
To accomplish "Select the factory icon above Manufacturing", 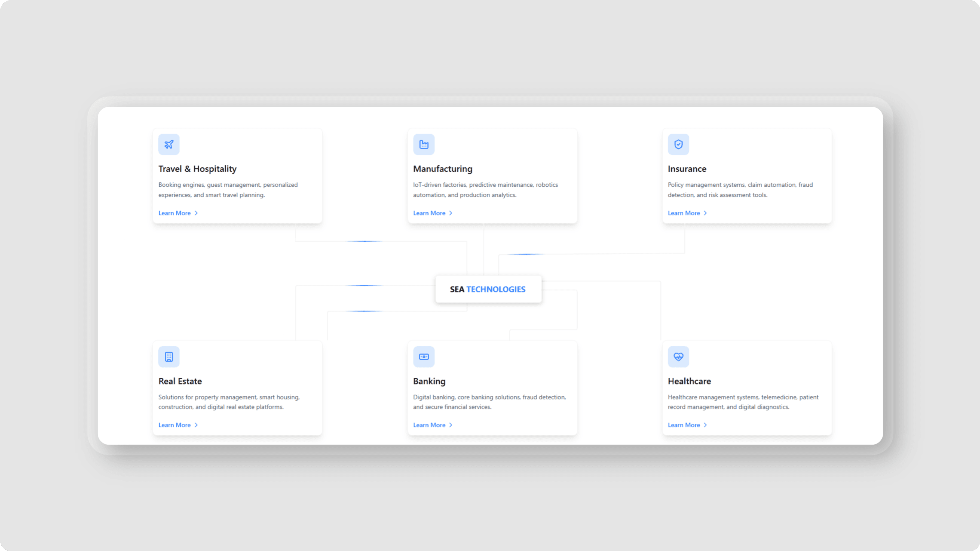I will coord(424,144).
